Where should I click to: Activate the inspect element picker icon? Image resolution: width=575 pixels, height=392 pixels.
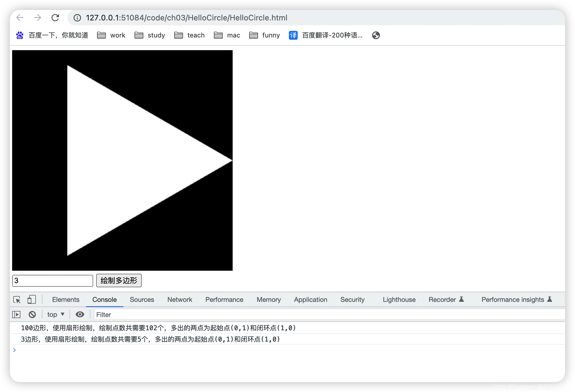click(x=17, y=300)
